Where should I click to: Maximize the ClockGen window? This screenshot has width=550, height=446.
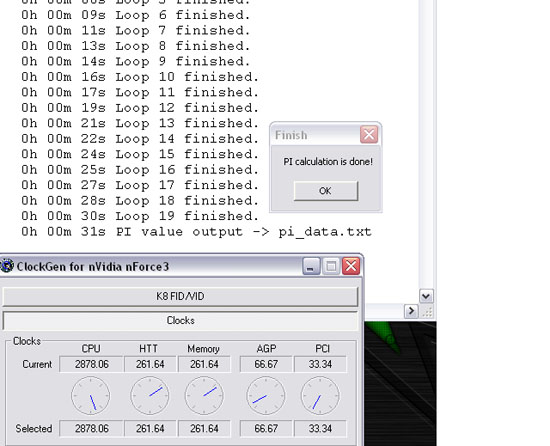[331, 266]
